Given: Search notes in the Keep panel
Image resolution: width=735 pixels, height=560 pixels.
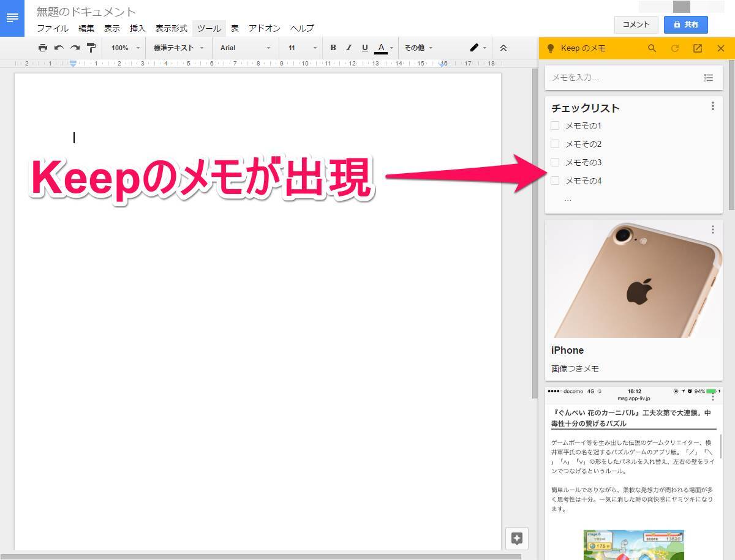Looking at the screenshot, I should tap(652, 48).
